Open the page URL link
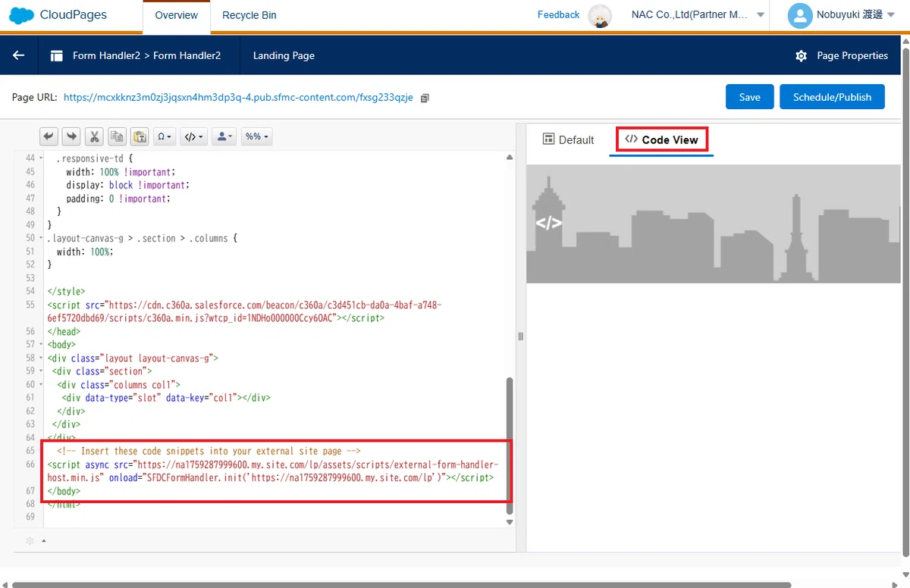 click(x=238, y=97)
